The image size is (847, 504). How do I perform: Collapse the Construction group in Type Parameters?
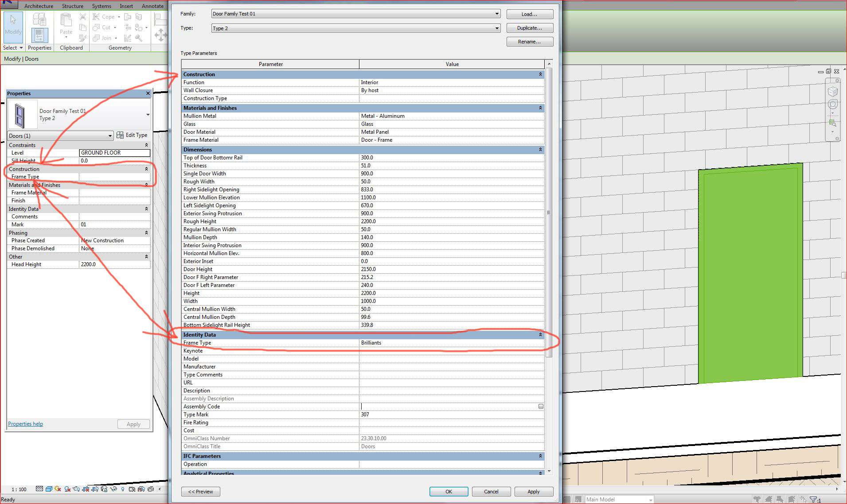540,74
